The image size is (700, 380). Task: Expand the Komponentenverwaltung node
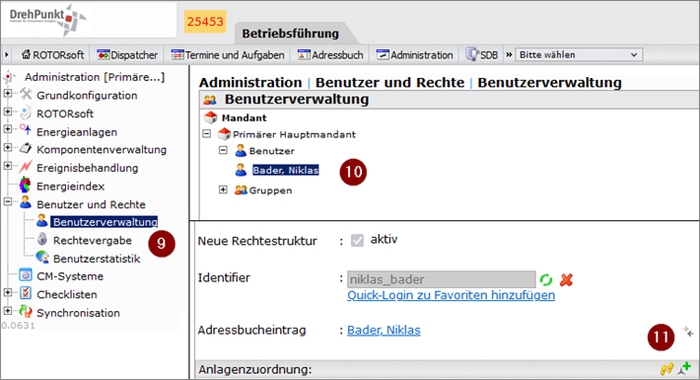point(8,147)
